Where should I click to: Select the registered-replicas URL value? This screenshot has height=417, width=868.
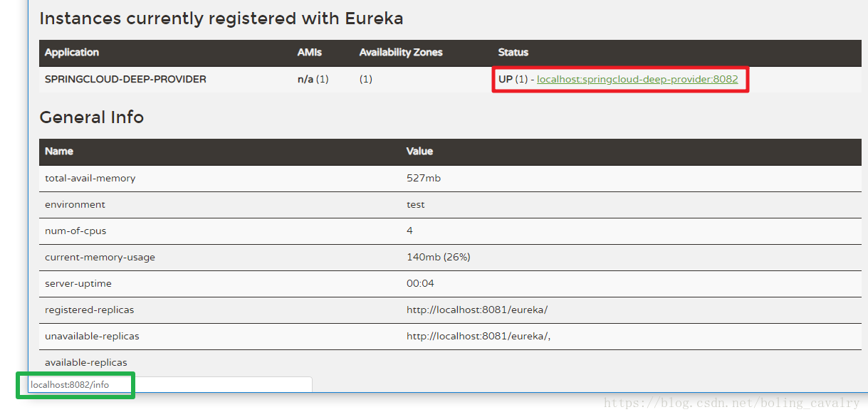(x=477, y=310)
